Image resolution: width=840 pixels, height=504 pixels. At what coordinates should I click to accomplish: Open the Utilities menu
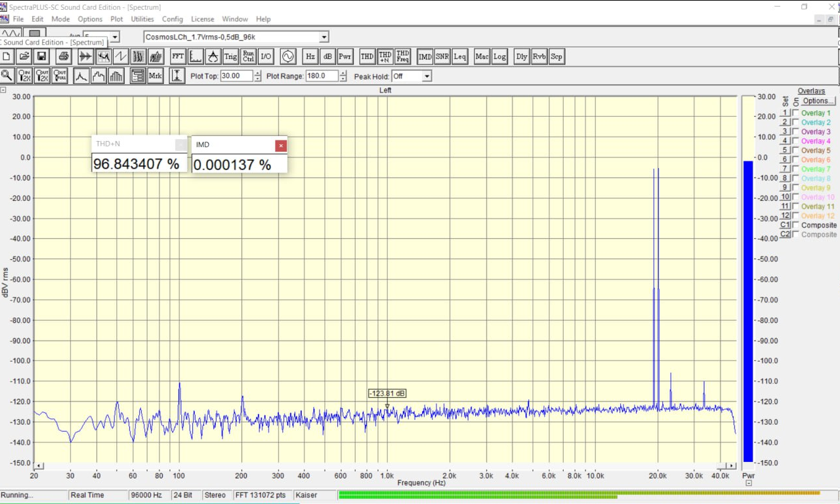pyautogui.click(x=142, y=19)
